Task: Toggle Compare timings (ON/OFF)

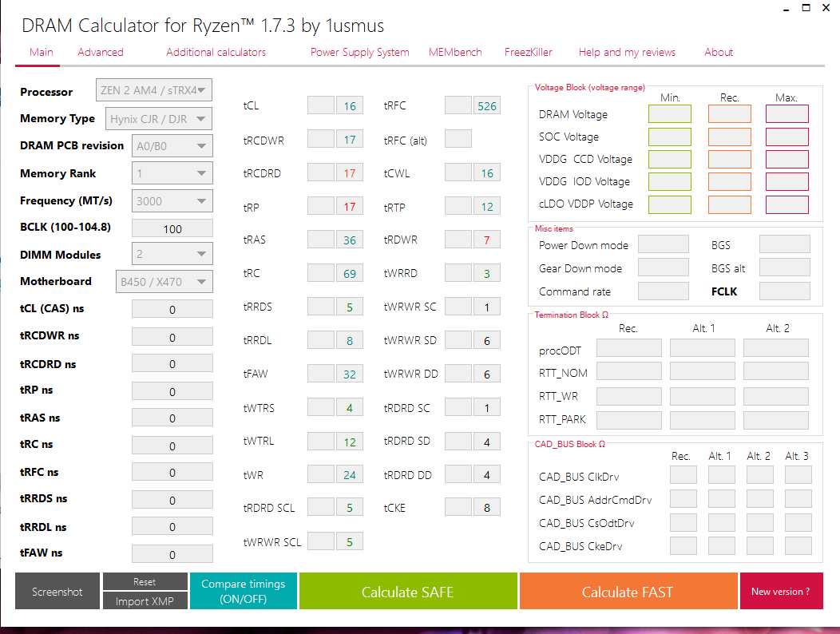Action: 244,591
